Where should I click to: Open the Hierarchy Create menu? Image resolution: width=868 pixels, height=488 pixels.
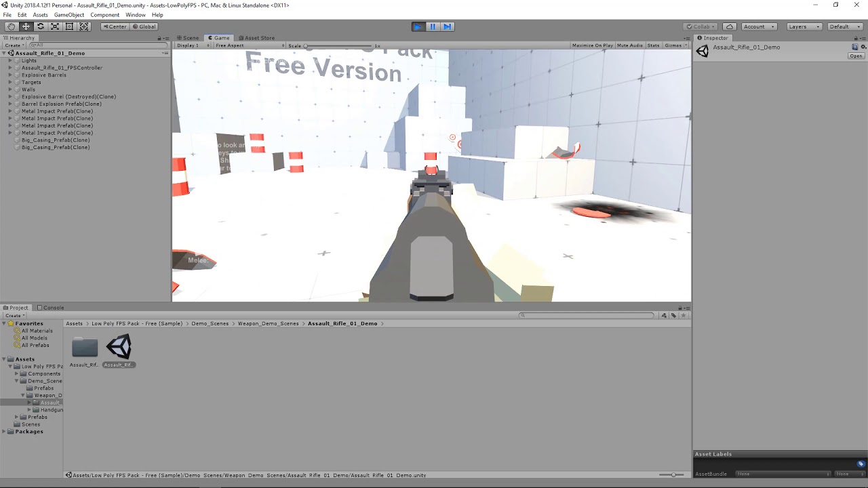tap(14, 45)
